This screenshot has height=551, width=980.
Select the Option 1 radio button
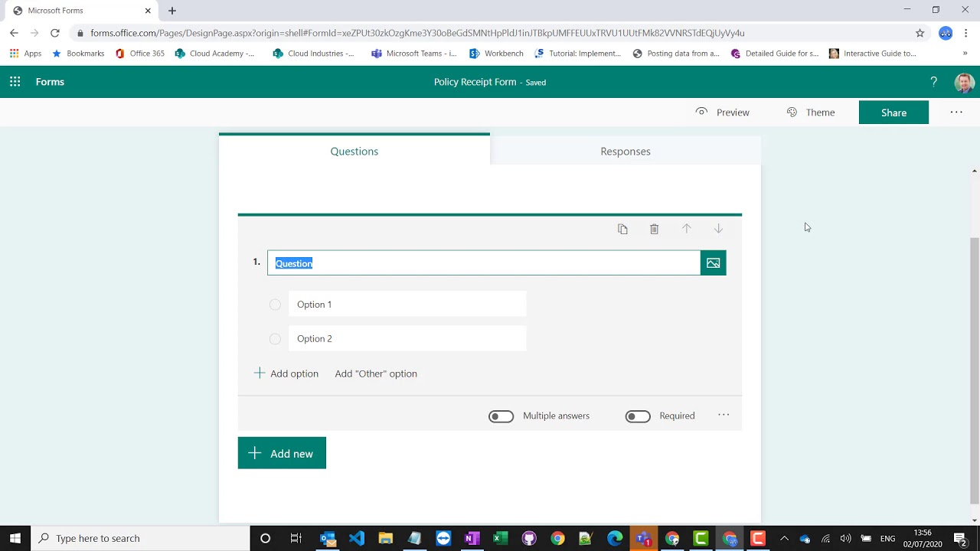(275, 305)
